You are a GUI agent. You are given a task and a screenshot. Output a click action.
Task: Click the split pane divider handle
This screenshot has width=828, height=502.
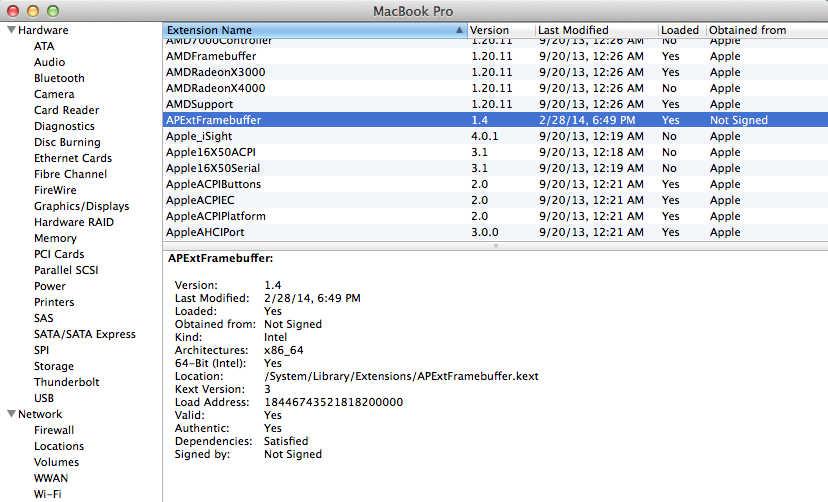[495, 246]
